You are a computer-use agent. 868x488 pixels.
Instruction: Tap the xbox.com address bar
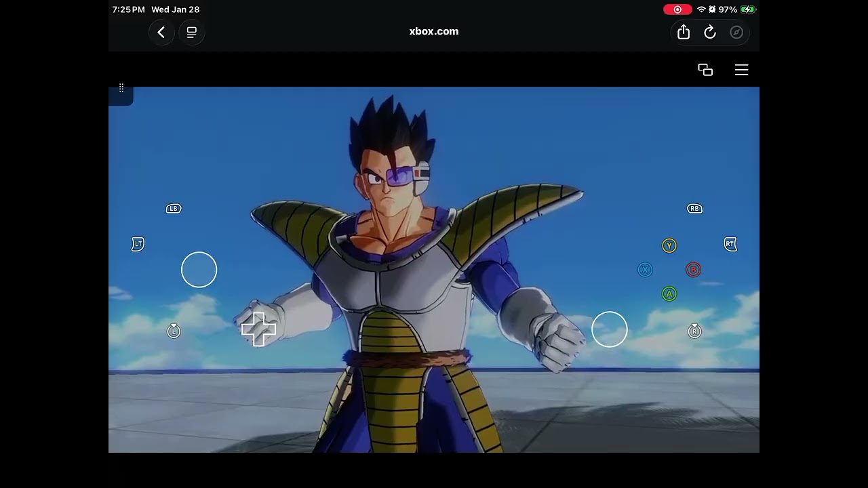pyautogui.click(x=434, y=31)
